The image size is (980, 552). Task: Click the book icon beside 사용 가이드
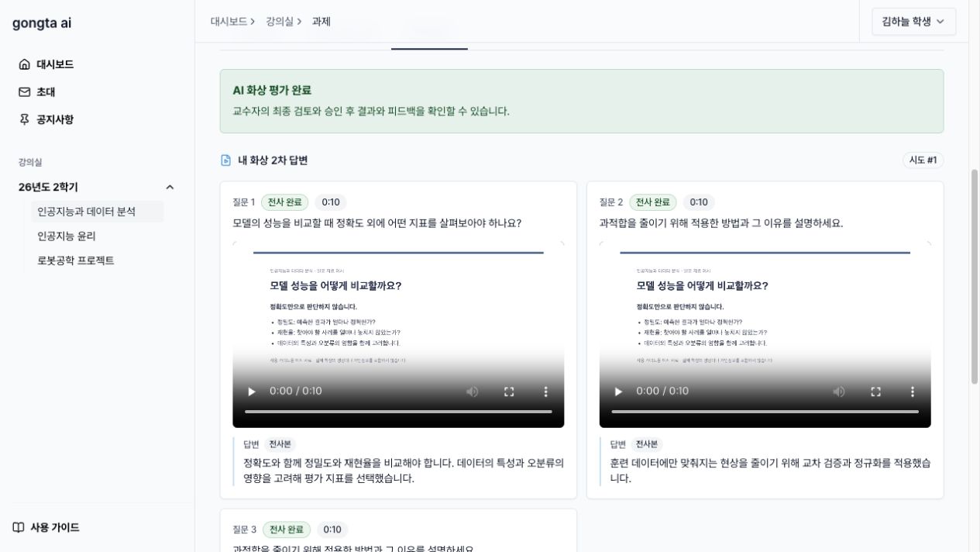(x=19, y=527)
